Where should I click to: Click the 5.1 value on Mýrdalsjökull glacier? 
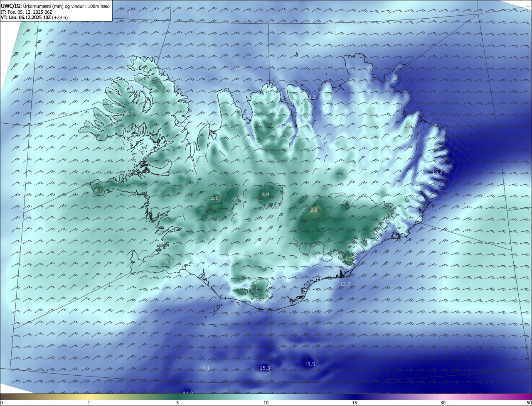[254, 290]
